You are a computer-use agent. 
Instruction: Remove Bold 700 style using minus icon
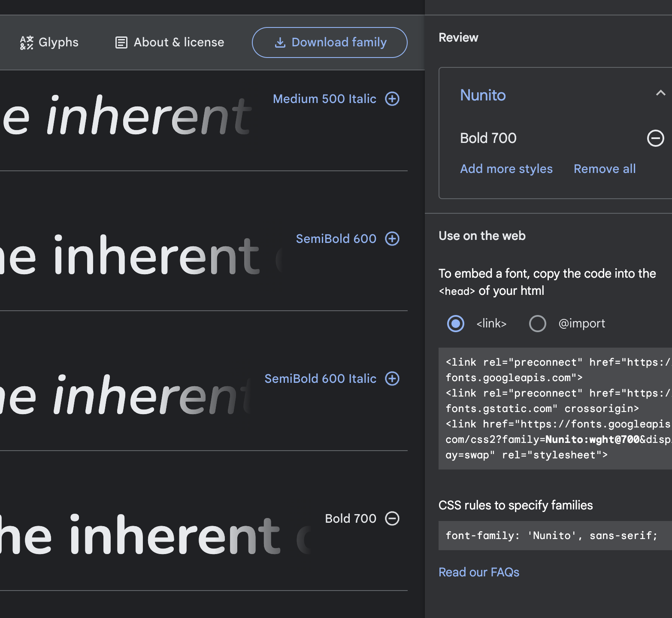pyautogui.click(x=392, y=518)
